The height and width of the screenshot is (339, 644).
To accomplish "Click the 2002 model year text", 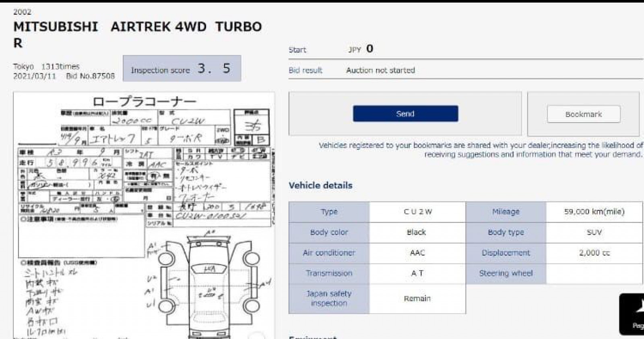I will click(22, 12).
